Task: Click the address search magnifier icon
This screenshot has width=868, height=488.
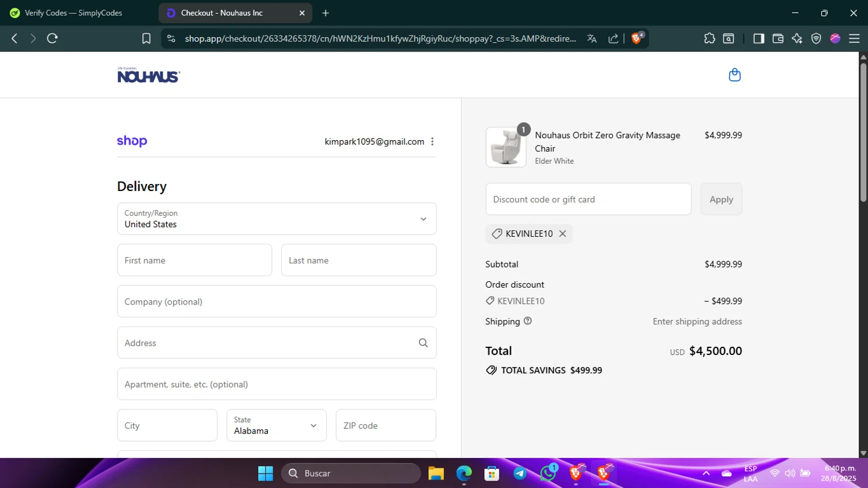Action: pos(423,343)
